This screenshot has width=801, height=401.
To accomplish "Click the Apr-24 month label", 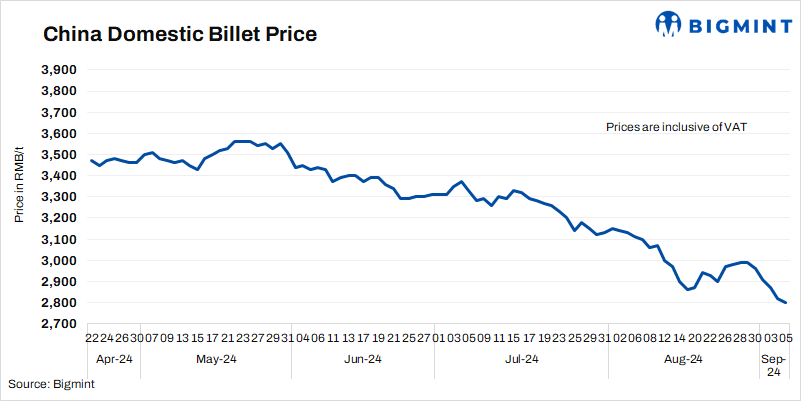I will 114,358.
